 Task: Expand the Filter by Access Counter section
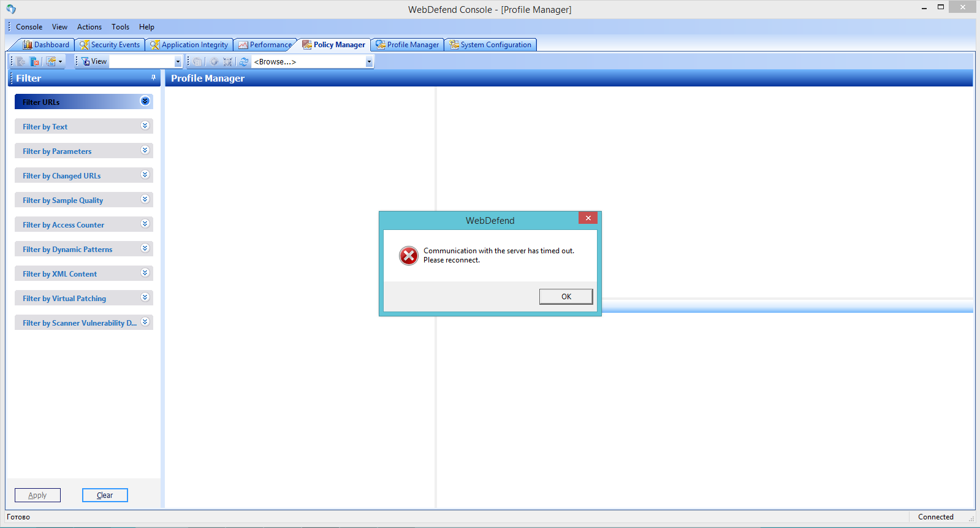click(145, 224)
